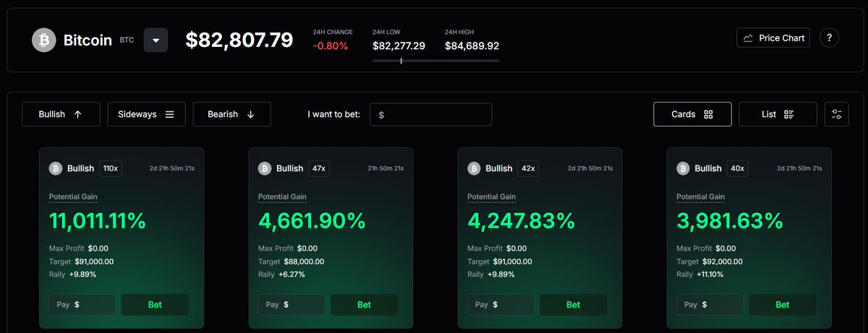Image resolution: width=868 pixels, height=333 pixels.
Task: Place Bet on the 110x card
Action: tap(155, 305)
